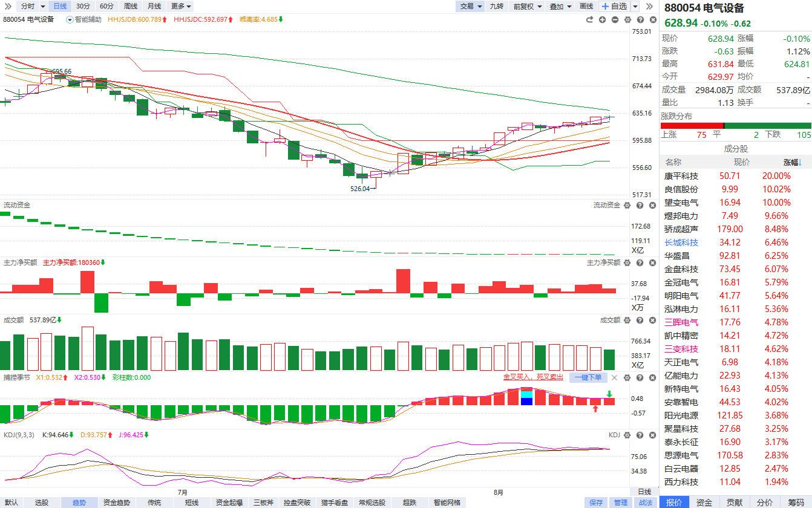Click the refresh arrow icon above the chart
The height and width of the screenshot is (508, 812).
tap(589, 20)
